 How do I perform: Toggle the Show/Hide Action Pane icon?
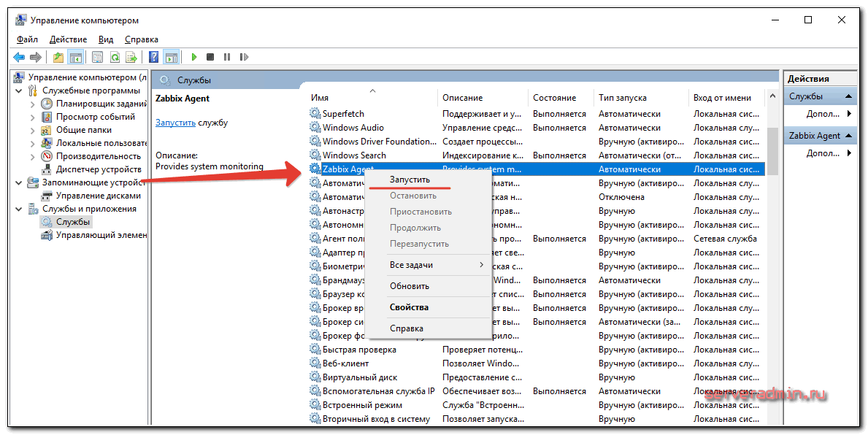pos(171,57)
